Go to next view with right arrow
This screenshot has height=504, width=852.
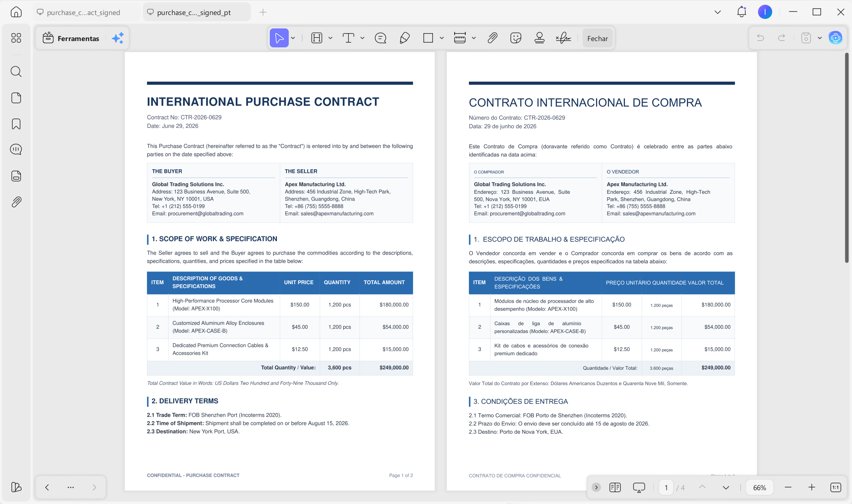click(94, 487)
